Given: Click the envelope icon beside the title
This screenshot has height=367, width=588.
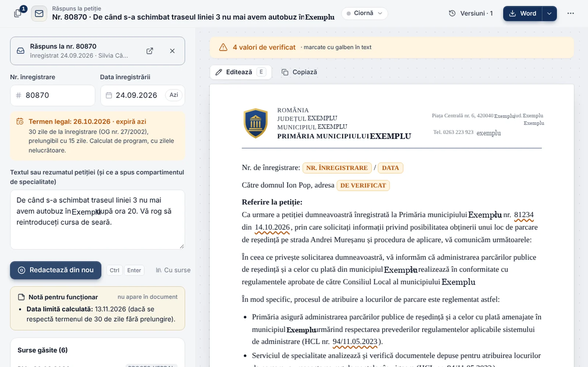Looking at the screenshot, I should (x=39, y=14).
